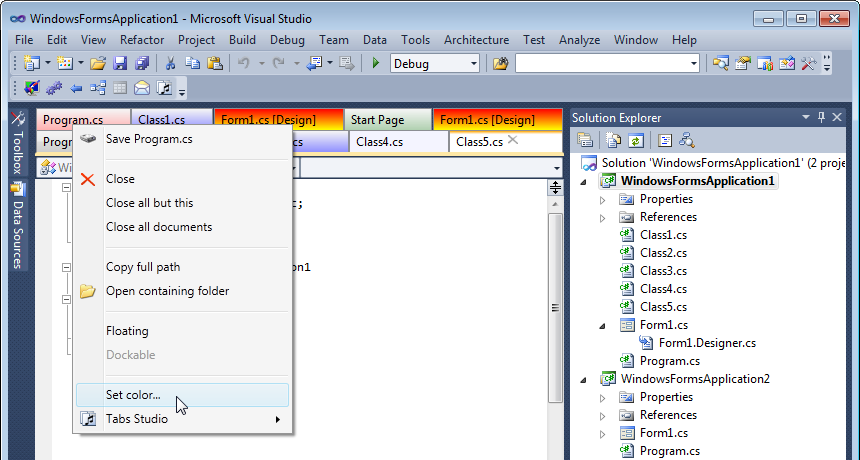The height and width of the screenshot is (460, 860).
Task: Click Solution Explorer Properties icon
Action: pyautogui.click(x=585, y=140)
